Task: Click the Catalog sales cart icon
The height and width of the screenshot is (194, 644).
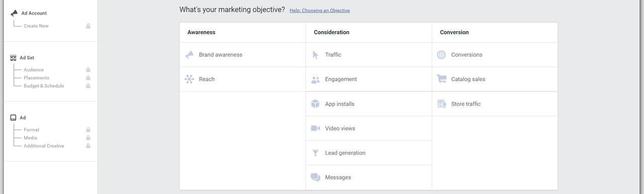Action: coord(441,79)
